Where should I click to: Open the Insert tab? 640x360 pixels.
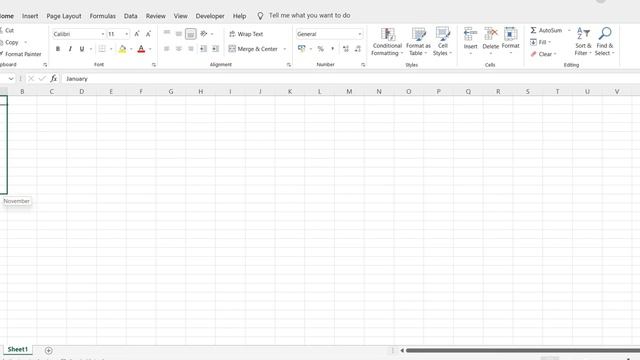click(x=30, y=16)
